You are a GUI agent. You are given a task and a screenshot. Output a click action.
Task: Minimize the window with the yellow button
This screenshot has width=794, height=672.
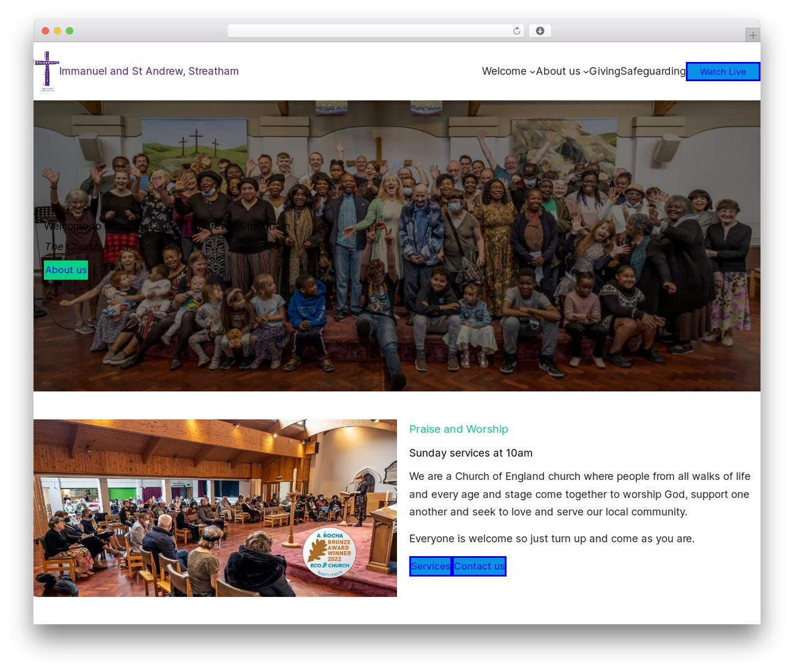click(x=58, y=31)
